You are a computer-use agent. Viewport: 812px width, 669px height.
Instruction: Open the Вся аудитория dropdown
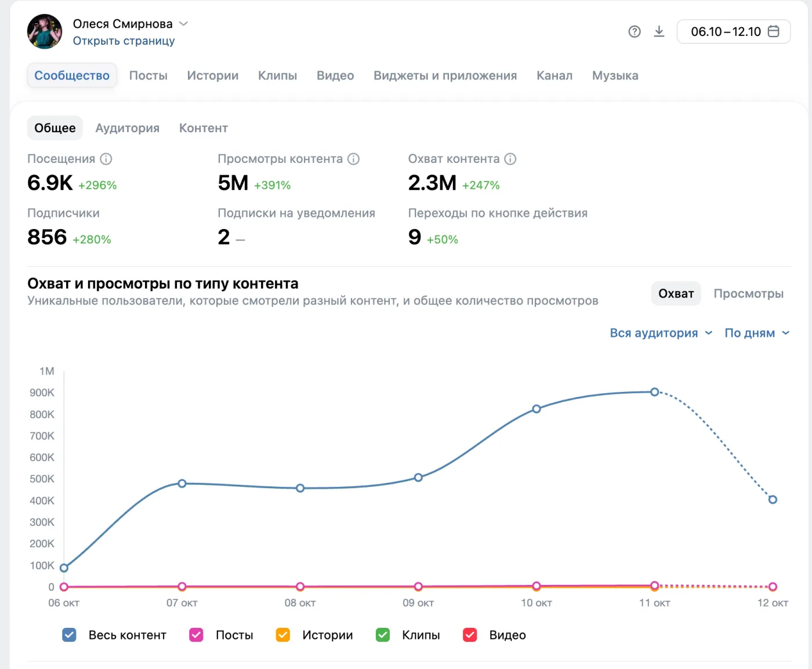point(661,333)
